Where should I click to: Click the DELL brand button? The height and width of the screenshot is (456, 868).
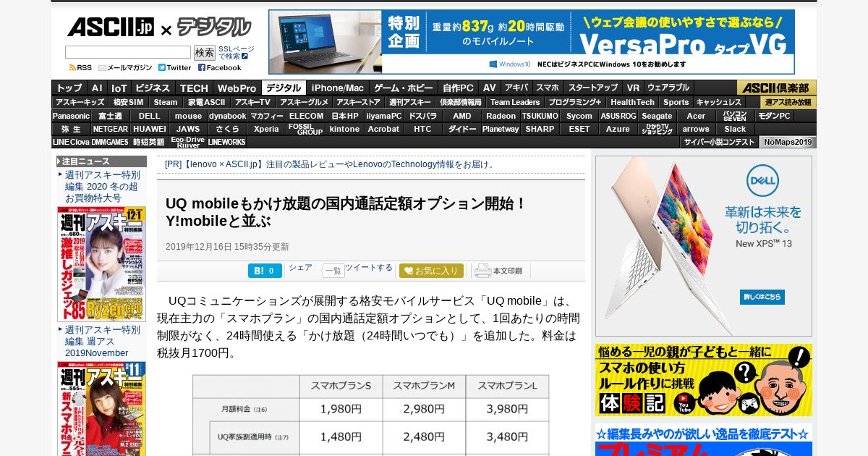click(150, 116)
